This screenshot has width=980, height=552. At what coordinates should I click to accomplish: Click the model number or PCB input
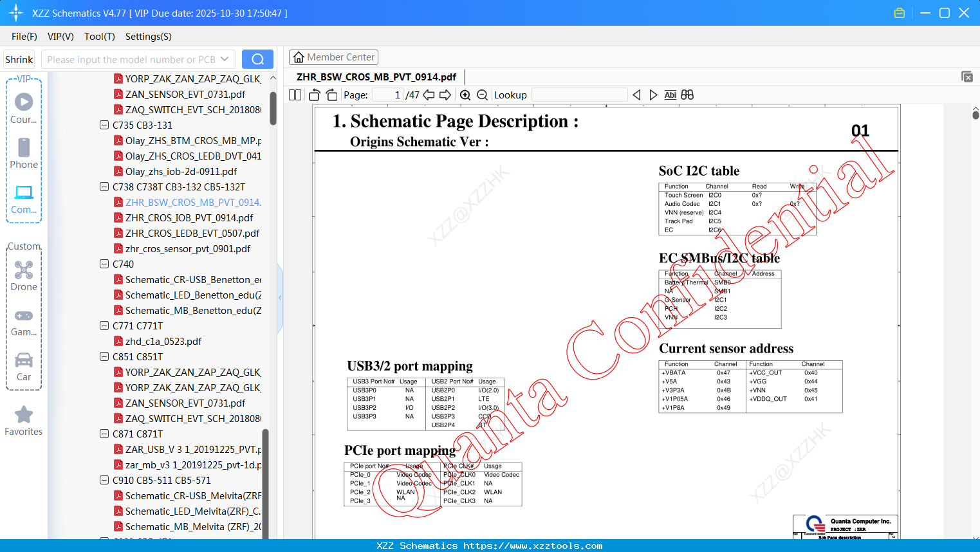[132, 59]
